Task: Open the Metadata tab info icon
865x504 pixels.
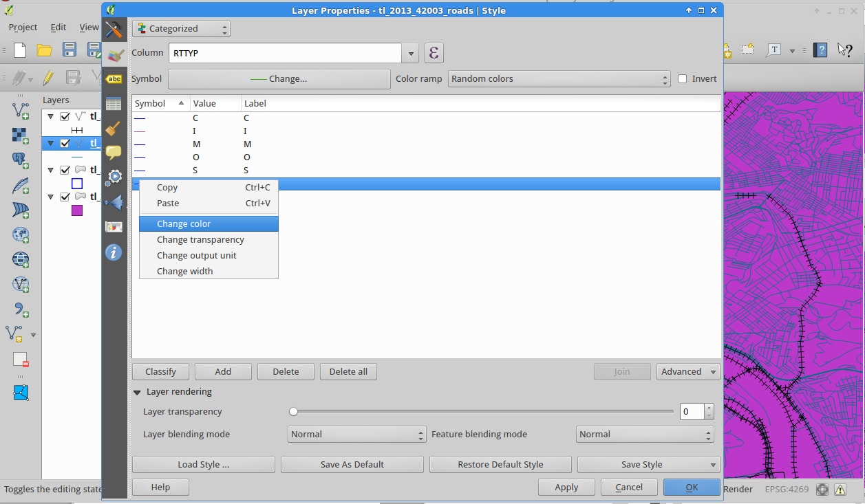Action: click(x=114, y=252)
